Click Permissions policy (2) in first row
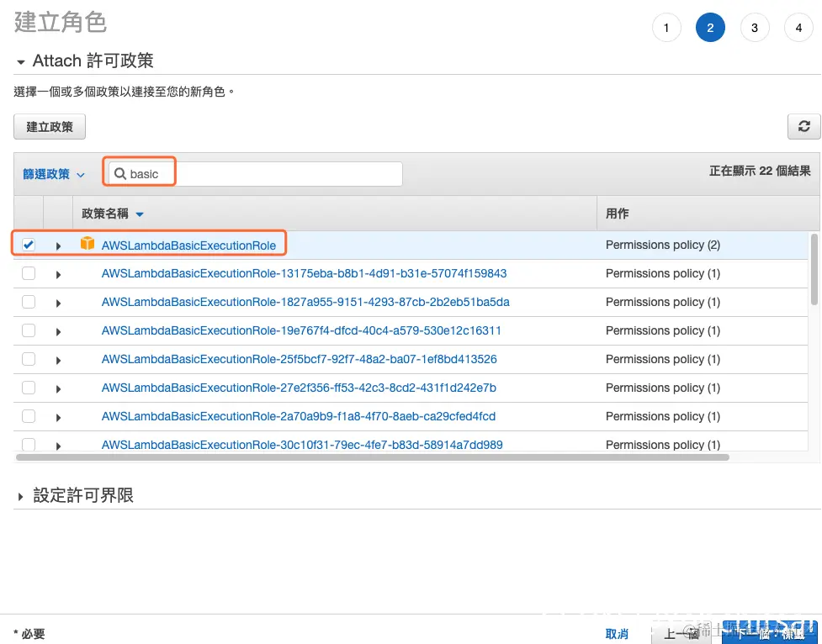 [663, 245]
